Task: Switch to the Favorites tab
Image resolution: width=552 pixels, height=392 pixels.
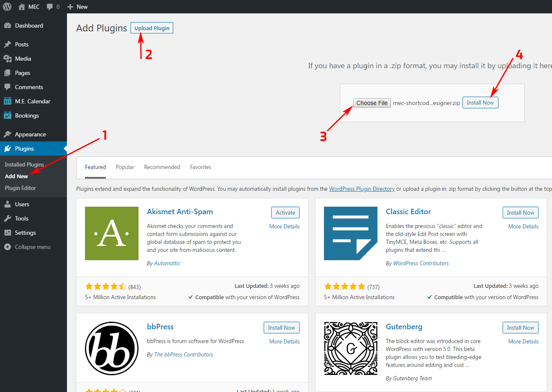Action: [200, 167]
